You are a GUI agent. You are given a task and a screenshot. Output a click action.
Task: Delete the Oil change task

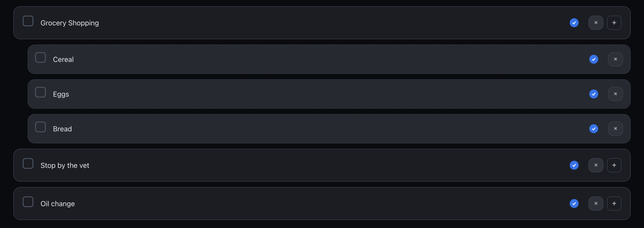coord(596,204)
